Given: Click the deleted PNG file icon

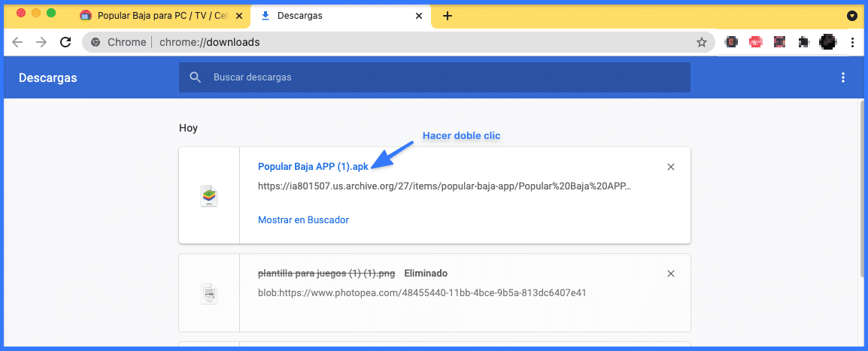Looking at the screenshot, I should [209, 293].
